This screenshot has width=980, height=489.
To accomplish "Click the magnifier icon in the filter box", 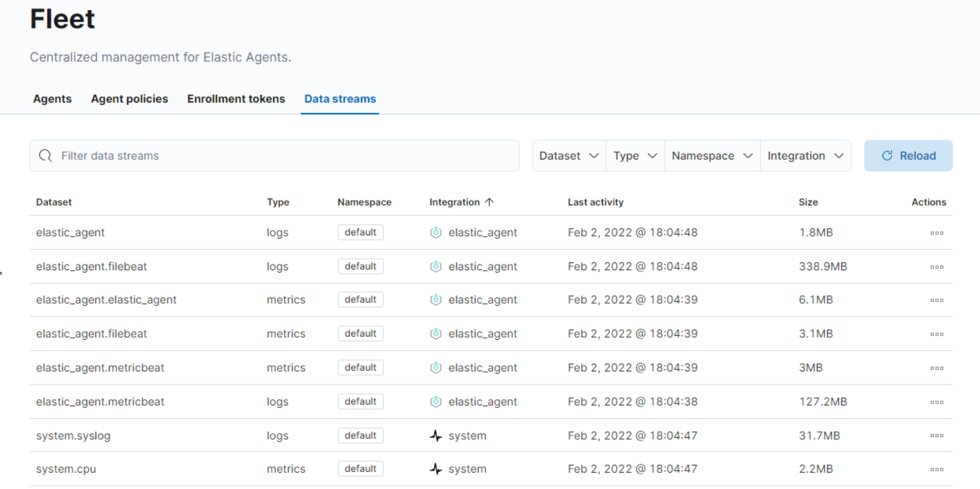I will pyautogui.click(x=46, y=156).
